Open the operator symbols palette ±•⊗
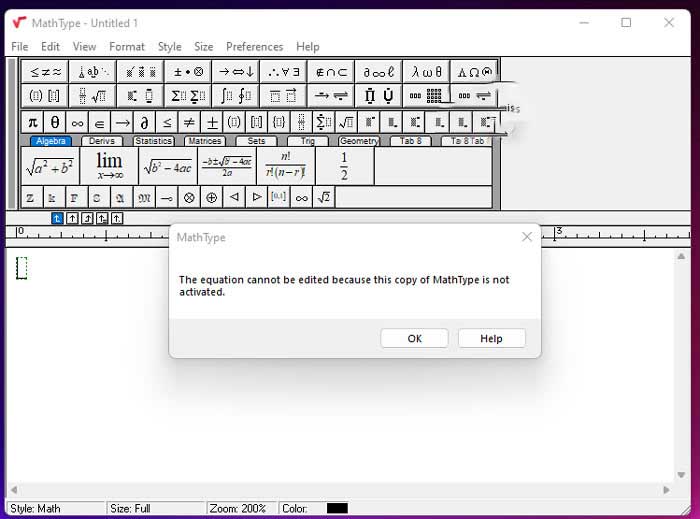The image size is (700, 519). click(x=188, y=72)
